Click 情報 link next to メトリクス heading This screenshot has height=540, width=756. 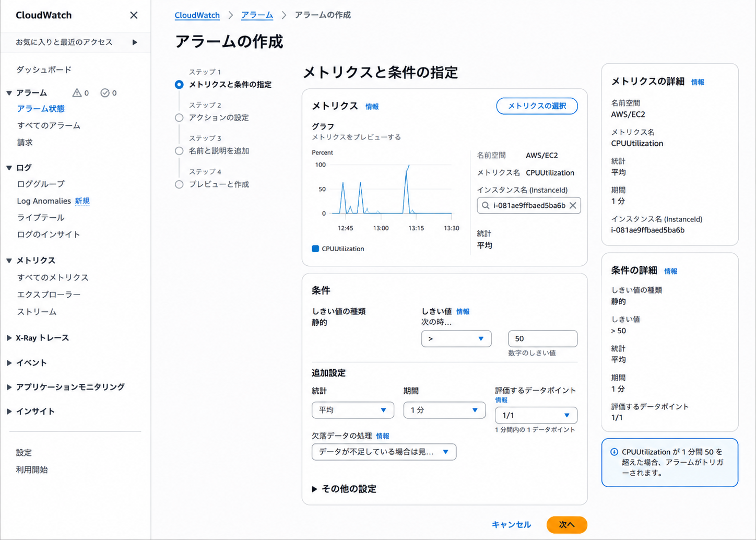coord(372,107)
